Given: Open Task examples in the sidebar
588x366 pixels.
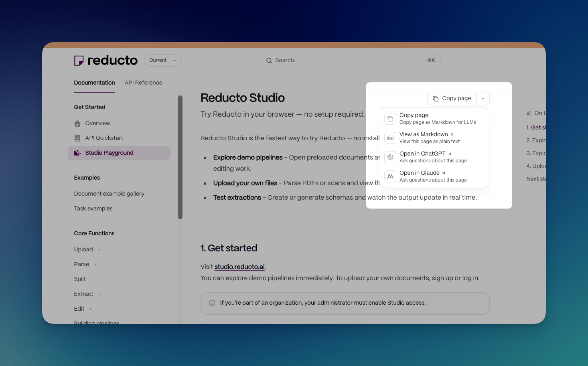Looking at the screenshot, I should pyautogui.click(x=93, y=208).
